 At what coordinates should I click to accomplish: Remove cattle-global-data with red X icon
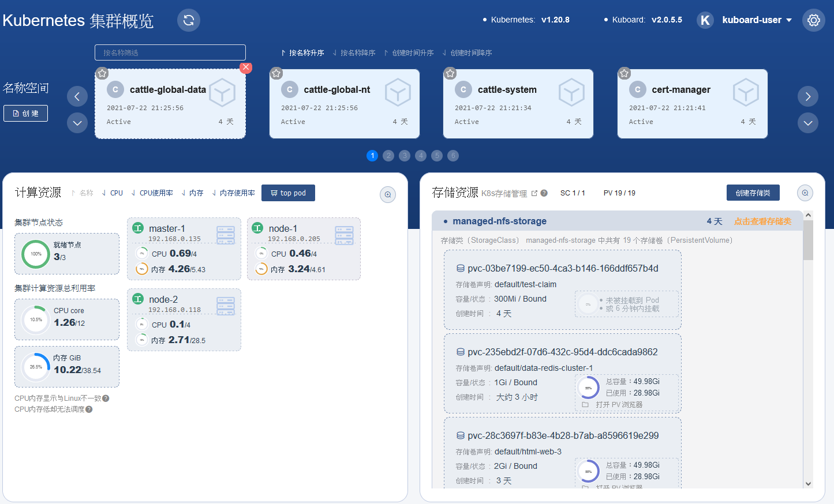point(246,67)
